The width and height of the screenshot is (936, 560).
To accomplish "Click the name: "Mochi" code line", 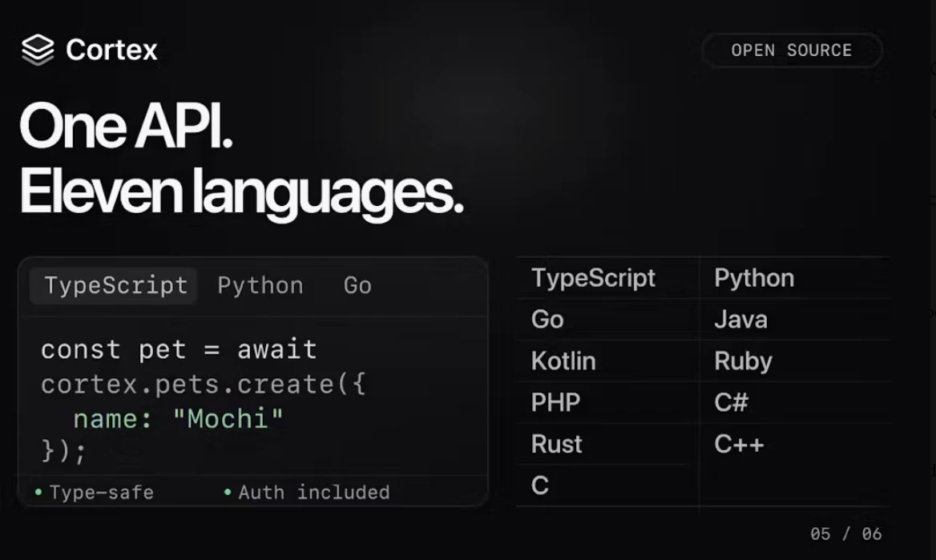I will (178, 419).
